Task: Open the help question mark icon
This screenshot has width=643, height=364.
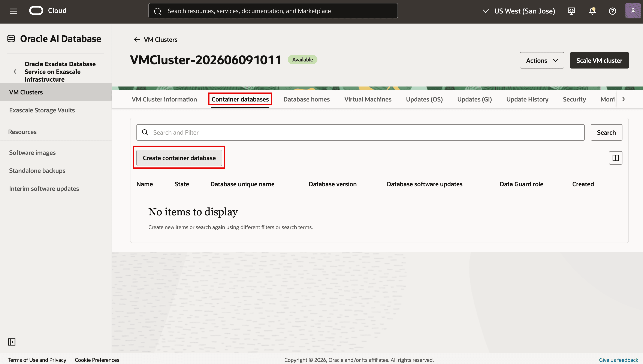Action: [613, 11]
